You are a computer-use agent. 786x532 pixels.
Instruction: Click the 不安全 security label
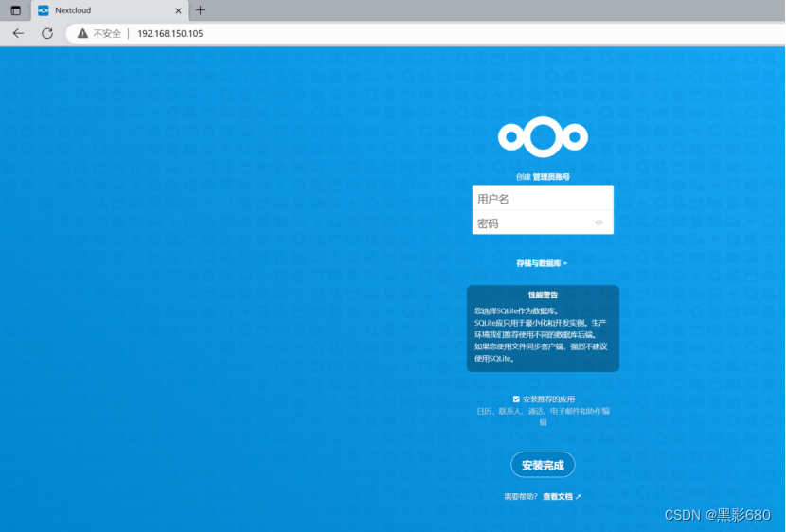tap(107, 33)
